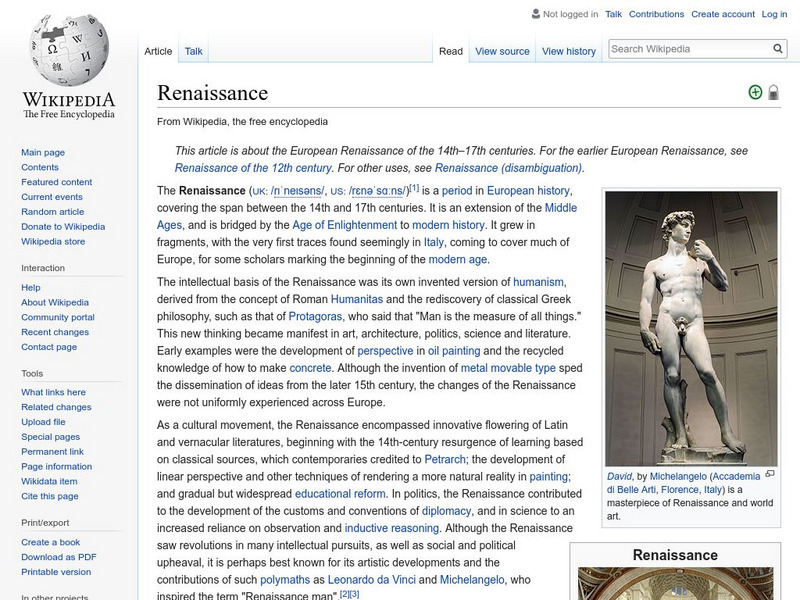Load a Random article
This screenshot has height=600, width=800.
point(53,211)
